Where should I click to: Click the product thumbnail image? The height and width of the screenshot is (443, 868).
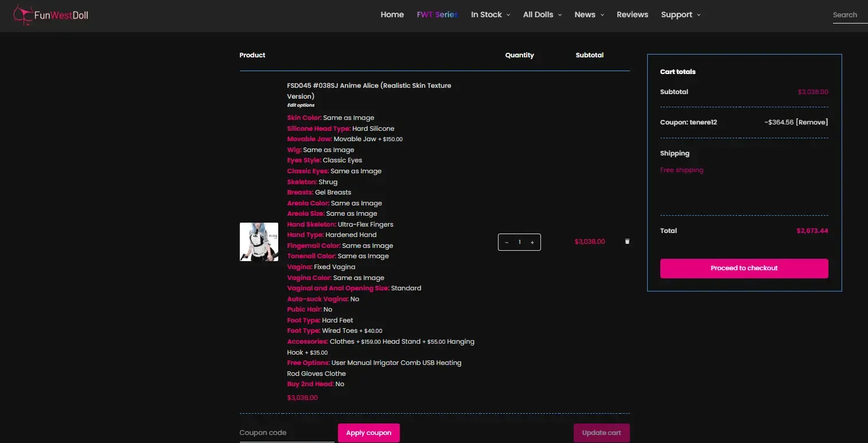pos(259,242)
